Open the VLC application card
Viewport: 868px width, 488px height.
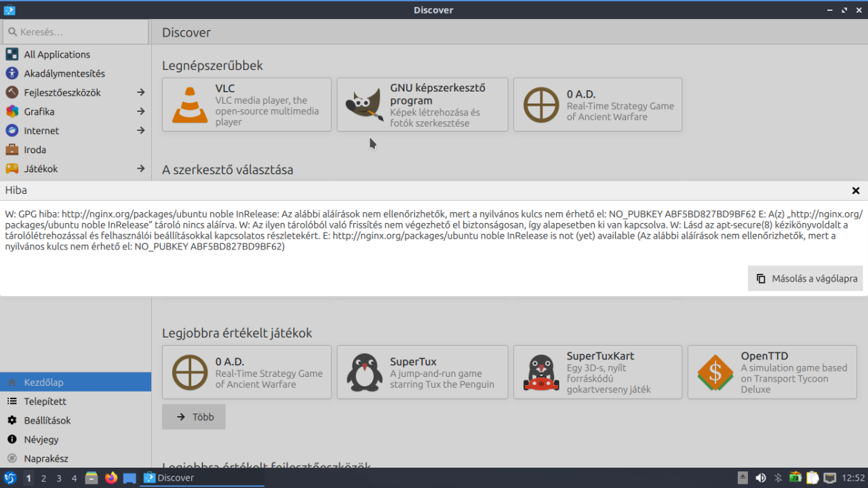point(247,104)
